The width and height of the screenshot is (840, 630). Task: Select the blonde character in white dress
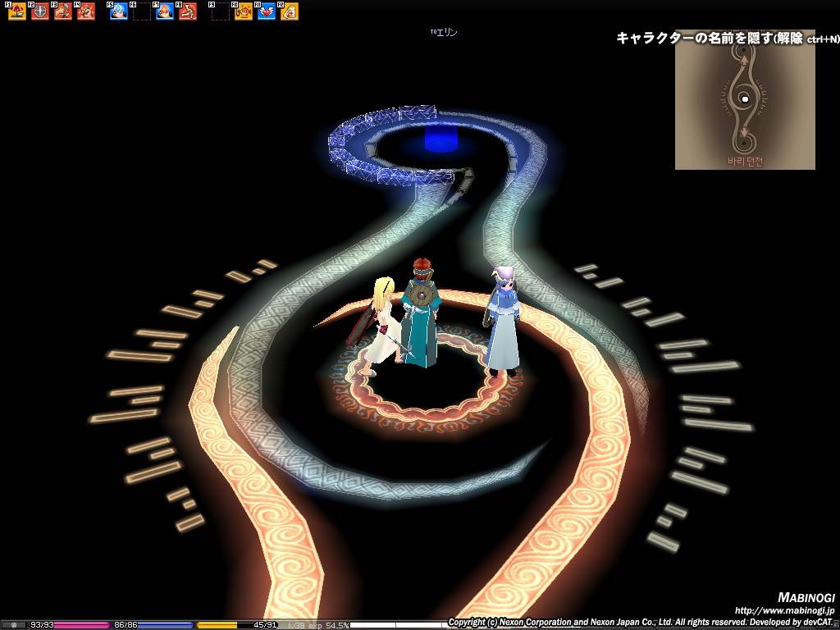pyautogui.click(x=381, y=326)
